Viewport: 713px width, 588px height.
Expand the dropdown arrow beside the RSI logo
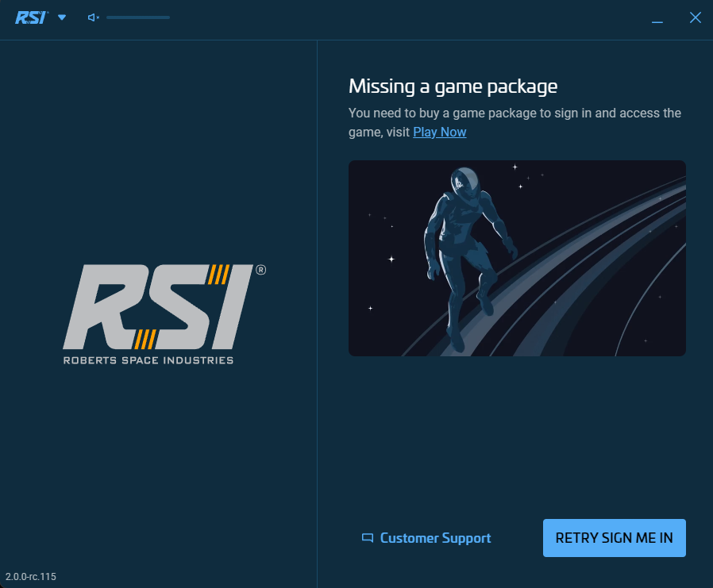[62, 17]
